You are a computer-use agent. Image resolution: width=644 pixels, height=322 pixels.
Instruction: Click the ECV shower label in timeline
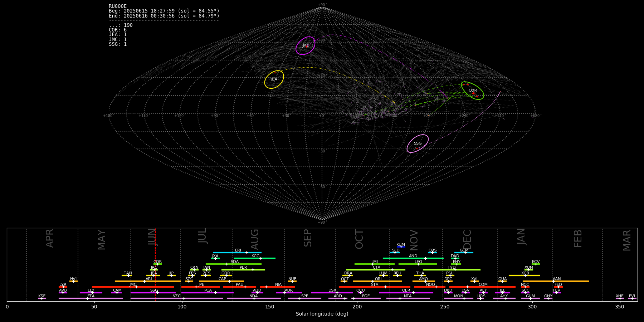tap(536, 262)
